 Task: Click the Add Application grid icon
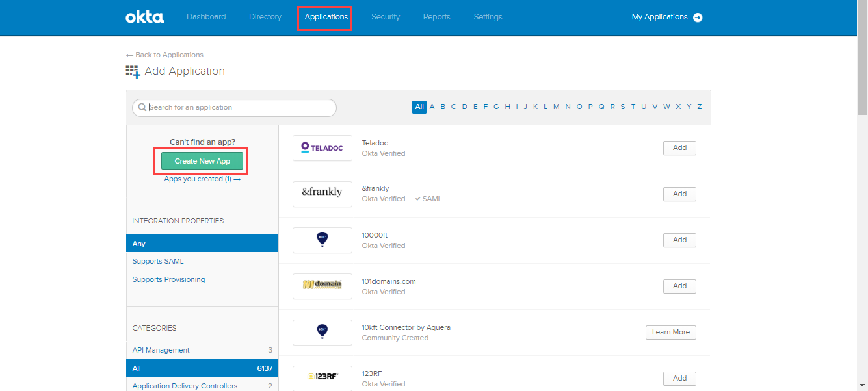[x=133, y=71]
